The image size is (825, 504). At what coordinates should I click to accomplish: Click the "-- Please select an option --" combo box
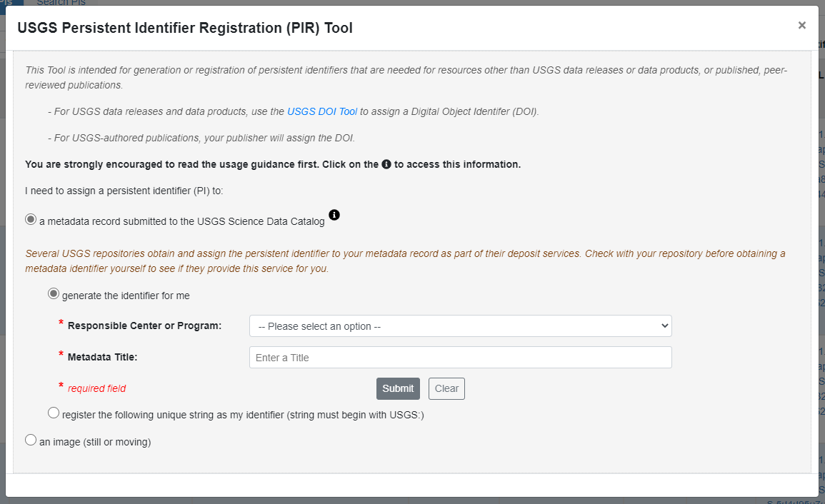click(459, 326)
